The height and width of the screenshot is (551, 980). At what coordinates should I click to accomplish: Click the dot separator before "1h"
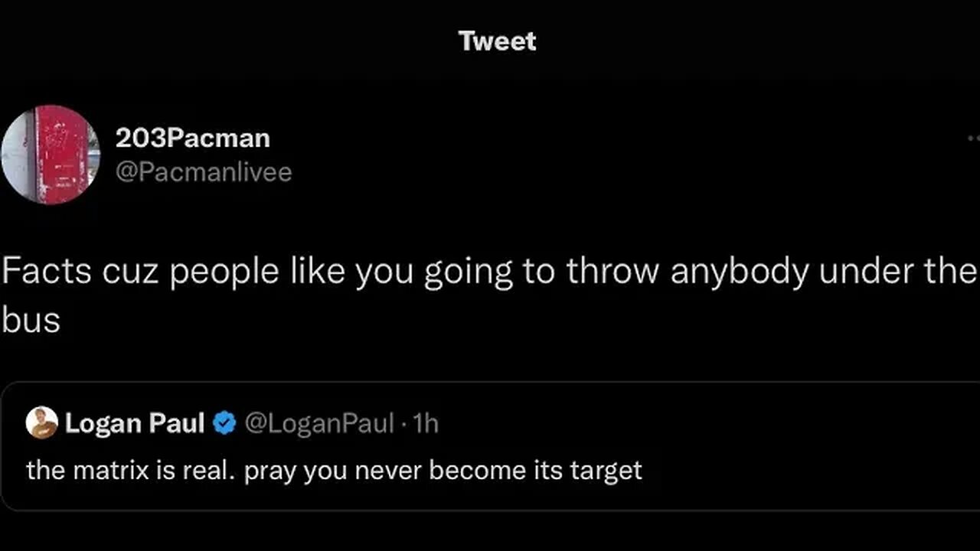click(404, 422)
